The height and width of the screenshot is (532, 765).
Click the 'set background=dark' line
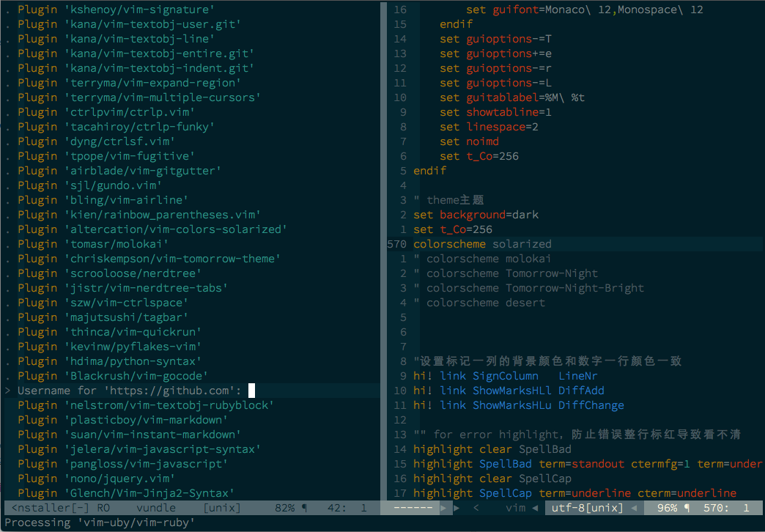[476, 215]
